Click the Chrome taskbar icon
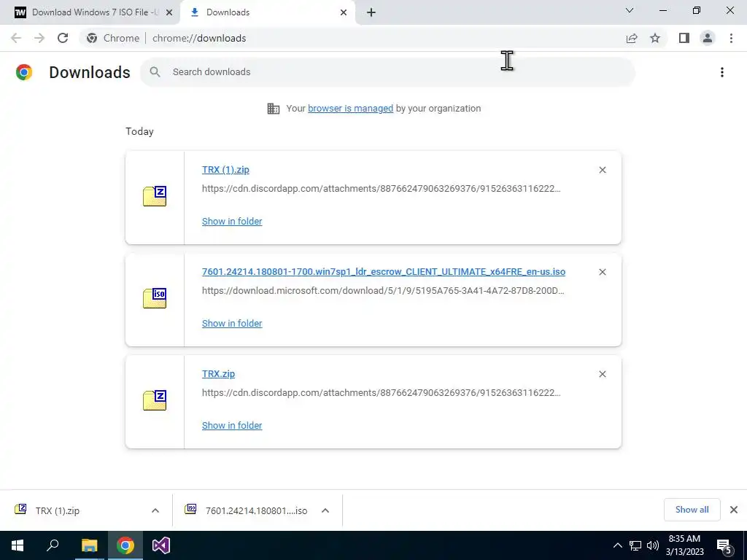Image resolution: width=747 pixels, height=560 pixels. [x=125, y=545]
